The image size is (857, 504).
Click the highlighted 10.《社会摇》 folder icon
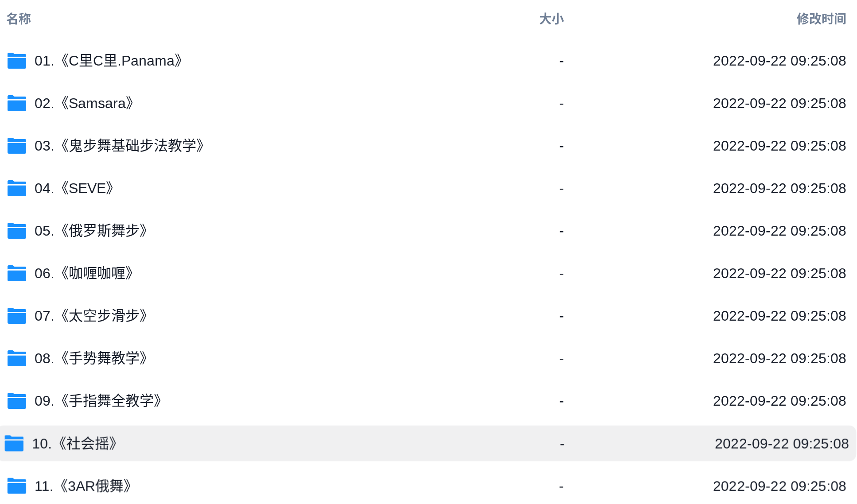14,443
